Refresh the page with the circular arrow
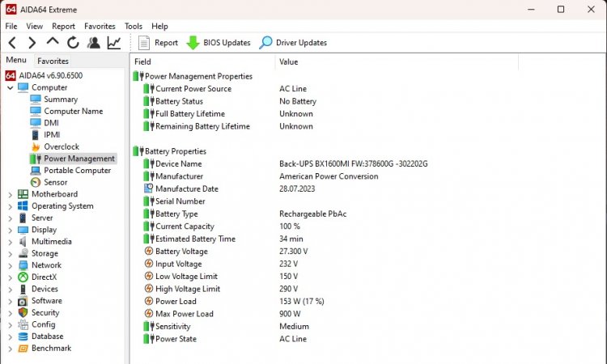 pos(73,43)
